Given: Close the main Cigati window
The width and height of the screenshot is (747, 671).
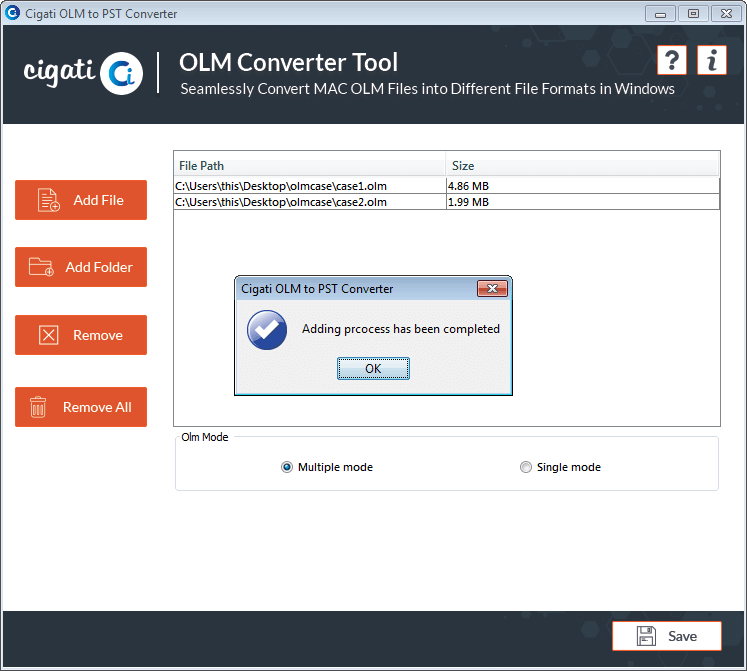Looking at the screenshot, I should point(726,13).
